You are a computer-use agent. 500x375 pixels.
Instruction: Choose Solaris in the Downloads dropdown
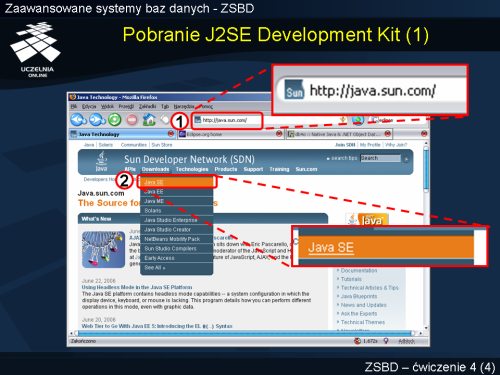(x=177, y=211)
